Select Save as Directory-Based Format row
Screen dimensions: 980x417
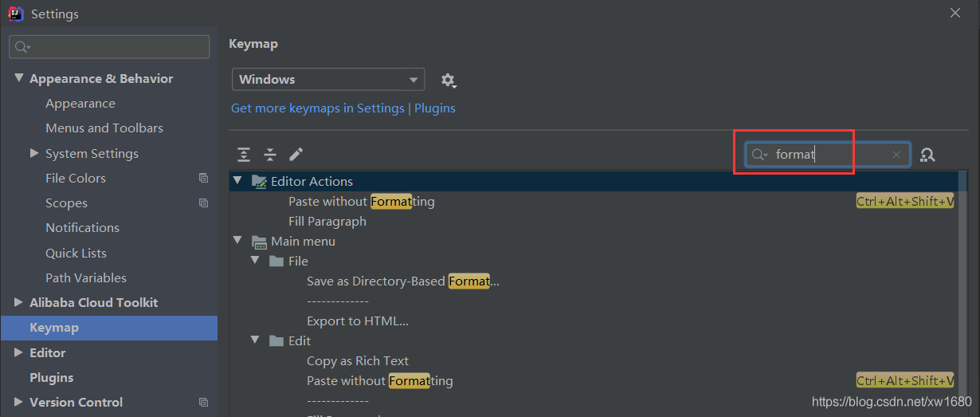pos(403,281)
